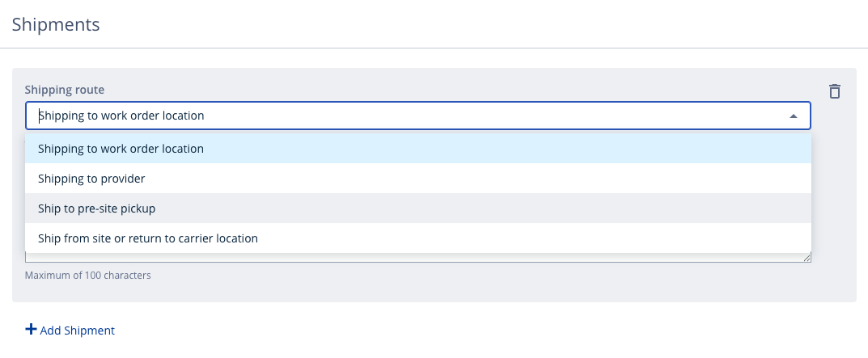Click the typed text in Shipping route field
868x358 pixels.
[121, 116]
